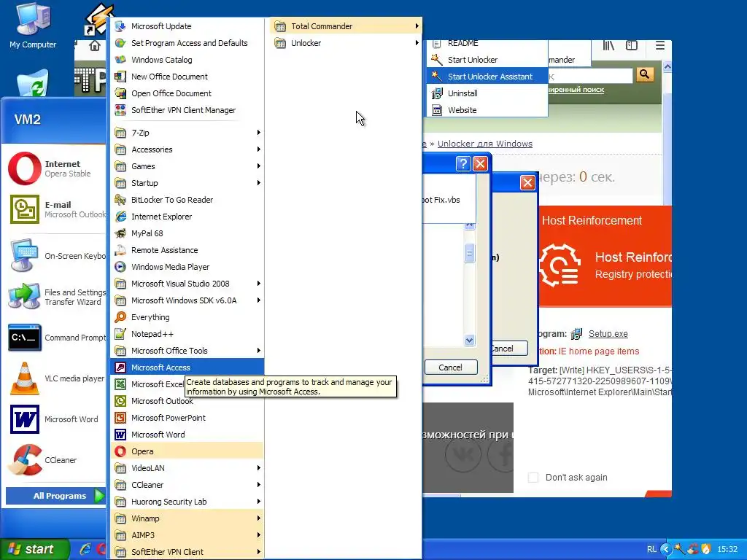Open Remote Assistance
The height and width of the screenshot is (560, 747).
(187, 250)
